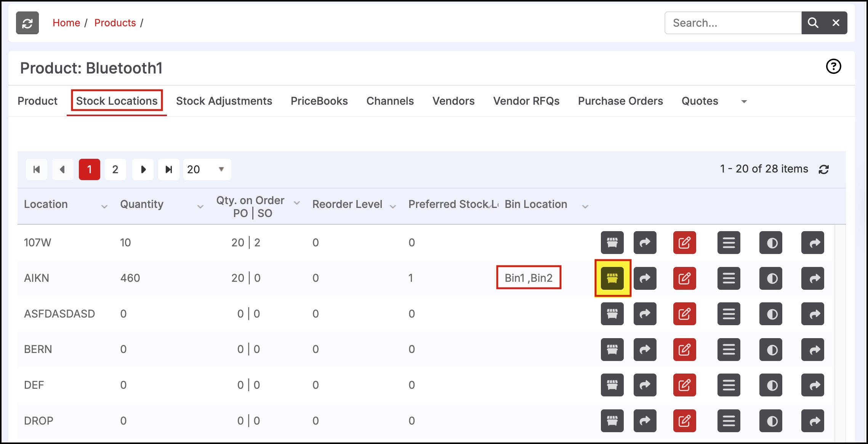Open the help question mark icon
This screenshot has height=444, width=868.
833,67
